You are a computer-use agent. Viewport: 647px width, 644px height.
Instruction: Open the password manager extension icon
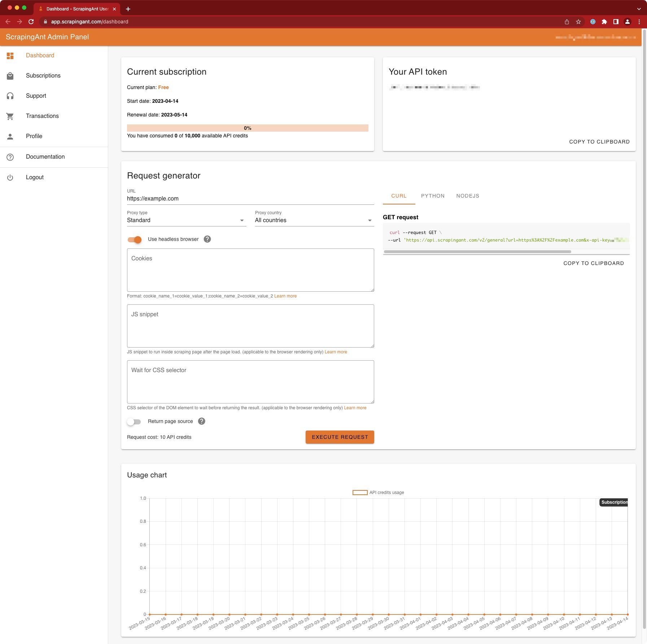(x=593, y=22)
